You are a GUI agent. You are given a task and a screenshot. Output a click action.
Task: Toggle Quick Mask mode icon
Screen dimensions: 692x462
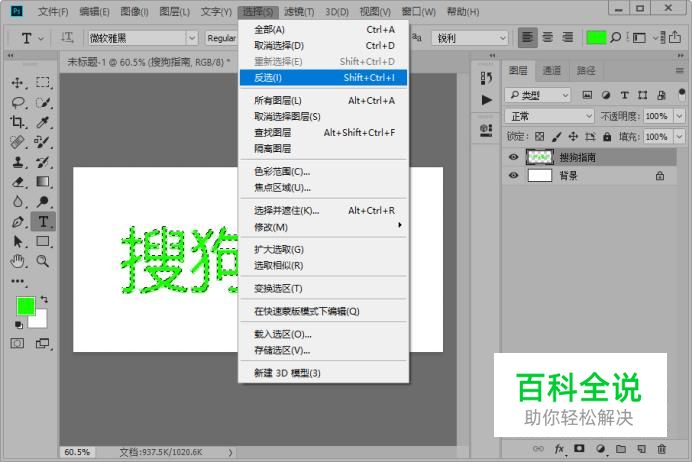(17, 343)
